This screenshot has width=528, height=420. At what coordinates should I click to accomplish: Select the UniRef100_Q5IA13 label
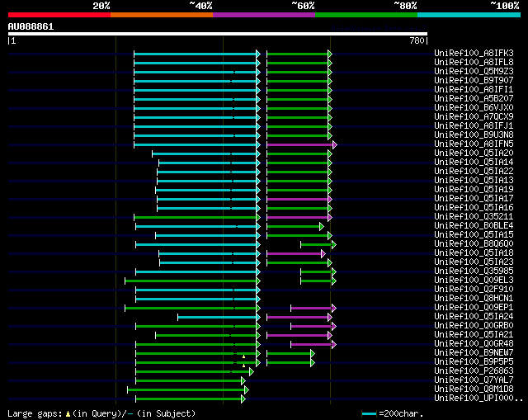click(x=474, y=181)
